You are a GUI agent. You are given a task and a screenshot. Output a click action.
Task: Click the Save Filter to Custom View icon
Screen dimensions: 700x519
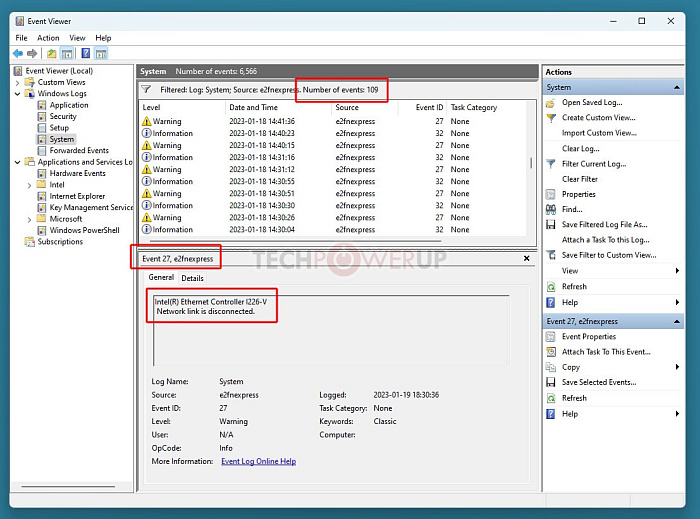[x=551, y=255]
